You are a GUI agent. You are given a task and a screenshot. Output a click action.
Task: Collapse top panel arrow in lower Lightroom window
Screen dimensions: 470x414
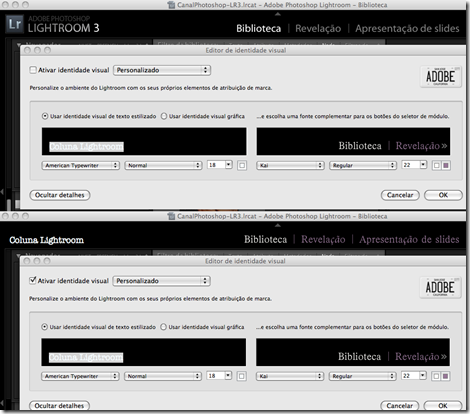[278, 225]
